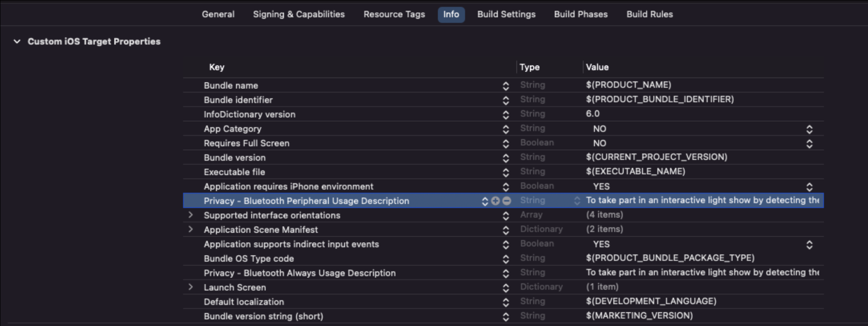Select the Bundle OS Type code key
This screenshot has height=326, width=868.
[x=249, y=259]
